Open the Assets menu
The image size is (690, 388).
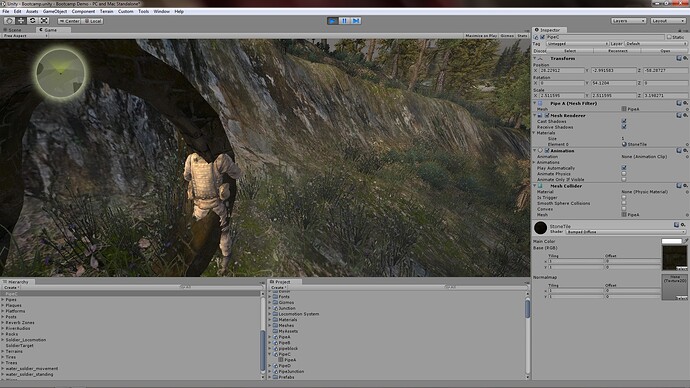[32, 11]
